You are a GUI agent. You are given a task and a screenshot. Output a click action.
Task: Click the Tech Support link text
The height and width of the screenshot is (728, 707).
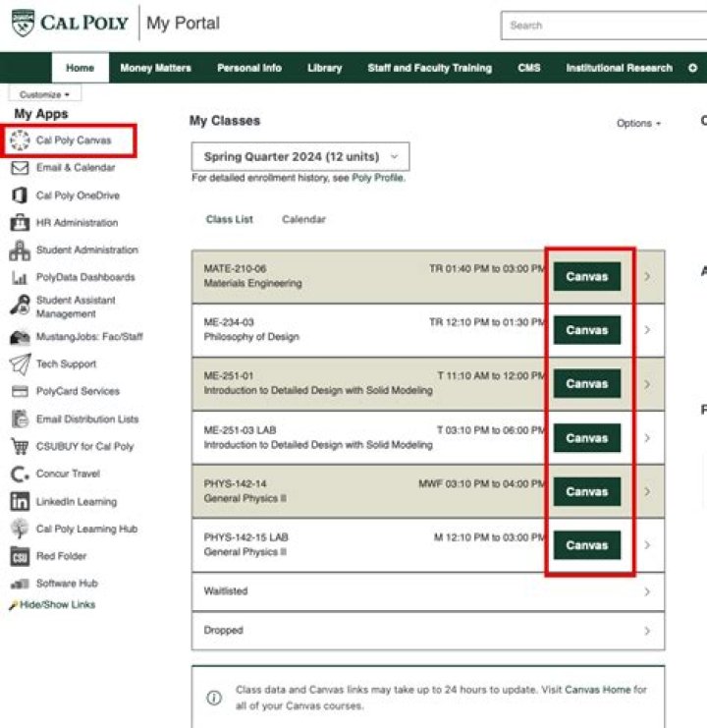pos(67,364)
